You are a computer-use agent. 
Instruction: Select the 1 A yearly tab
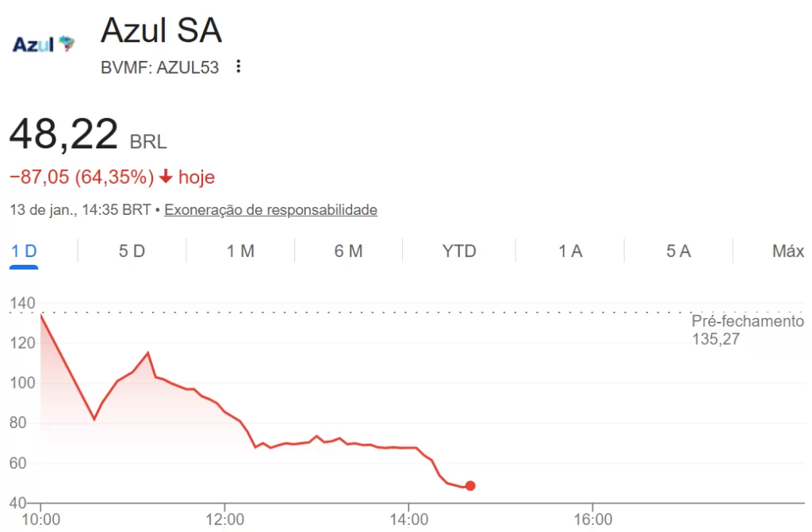[570, 251]
